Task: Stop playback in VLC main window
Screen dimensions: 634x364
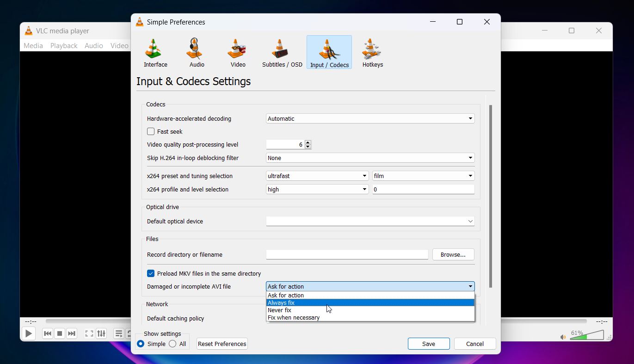Action: [59, 333]
